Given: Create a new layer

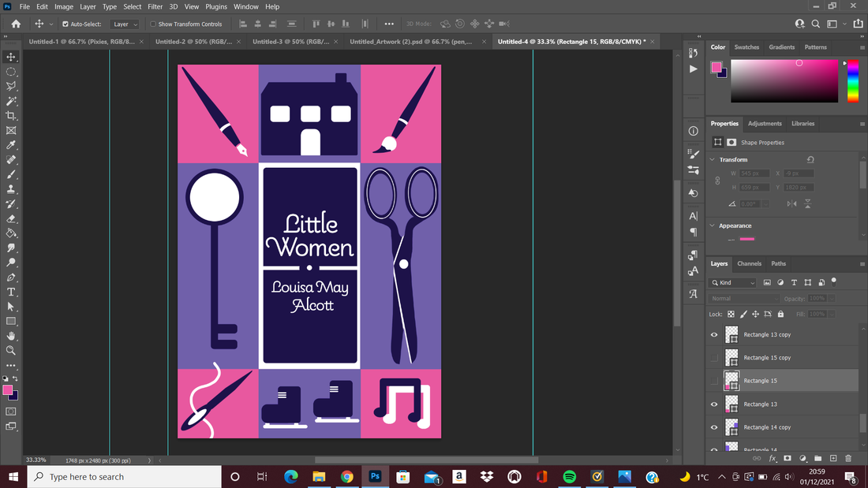Looking at the screenshot, I should [x=833, y=458].
